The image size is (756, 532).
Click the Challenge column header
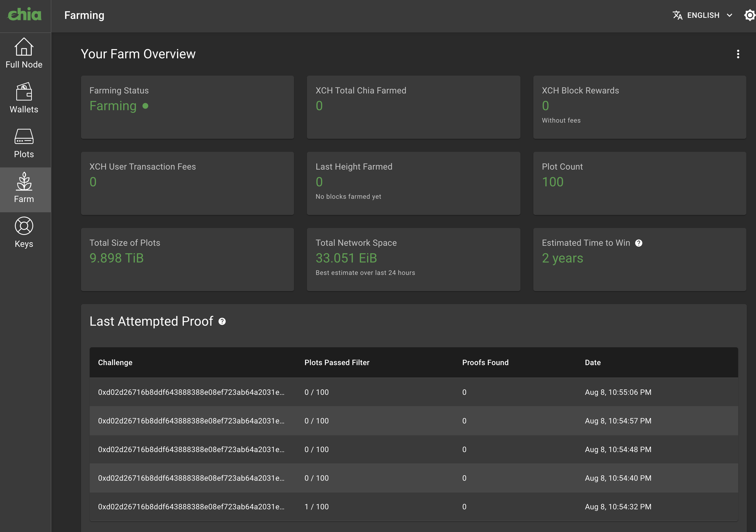(115, 363)
